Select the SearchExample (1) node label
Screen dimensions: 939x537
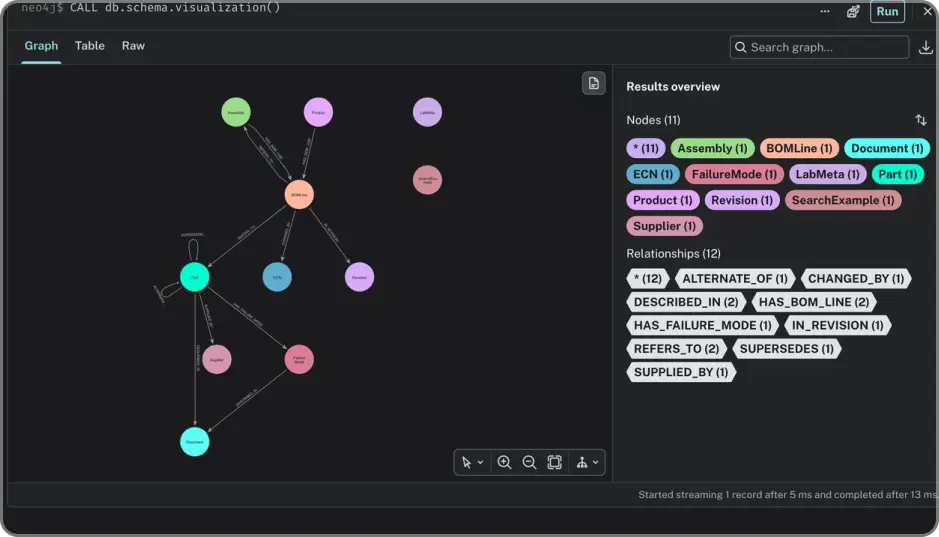pos(843,200)
